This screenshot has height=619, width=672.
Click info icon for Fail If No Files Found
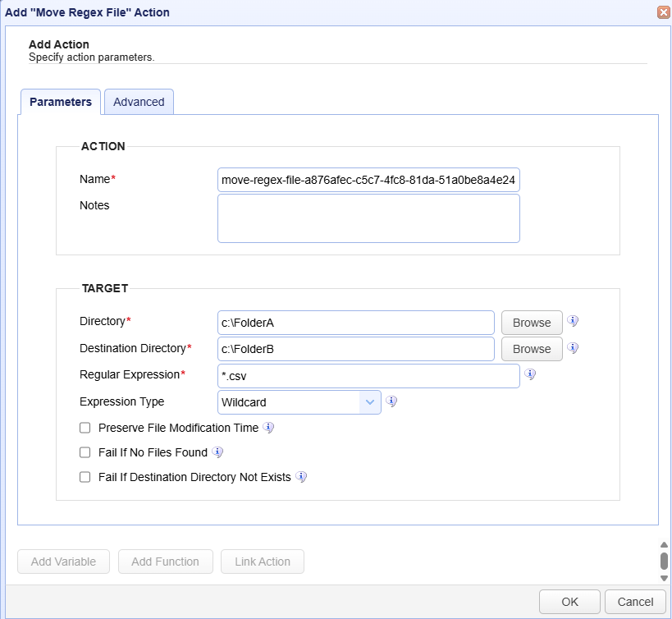pos(217,452)
